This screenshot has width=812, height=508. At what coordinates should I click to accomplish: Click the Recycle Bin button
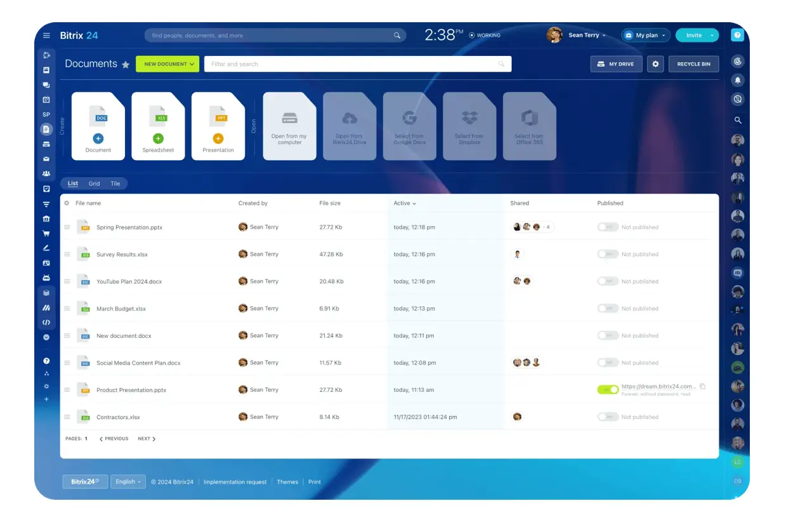[693, 63]
